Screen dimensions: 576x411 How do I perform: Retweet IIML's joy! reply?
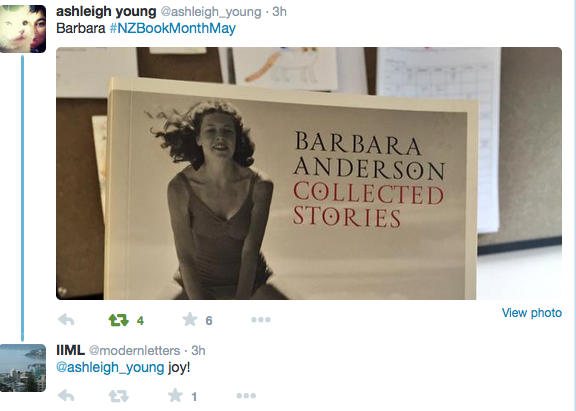[119, 396]
